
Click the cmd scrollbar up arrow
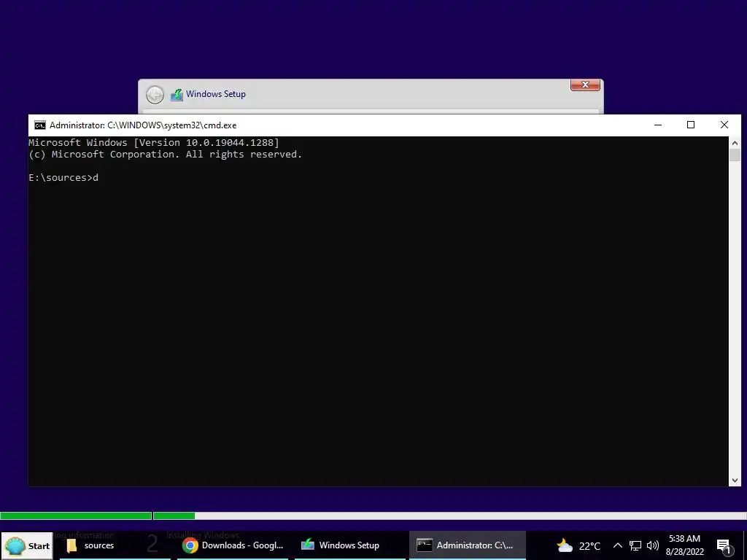[735, 142]
